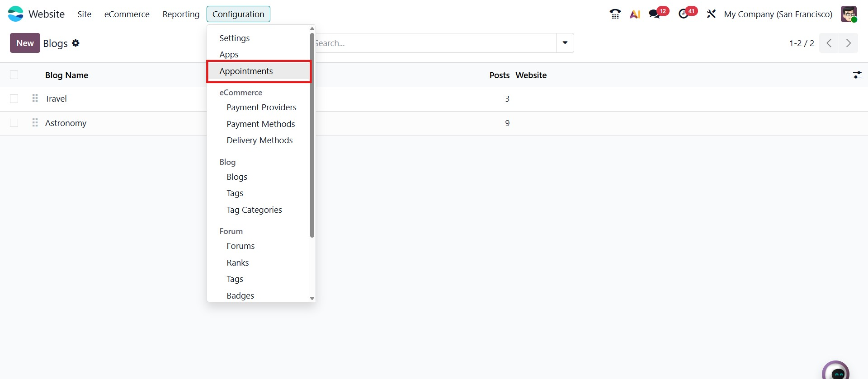
Task: Tick the Astronomy blog row checkbox
Action: tap(14, 123)
